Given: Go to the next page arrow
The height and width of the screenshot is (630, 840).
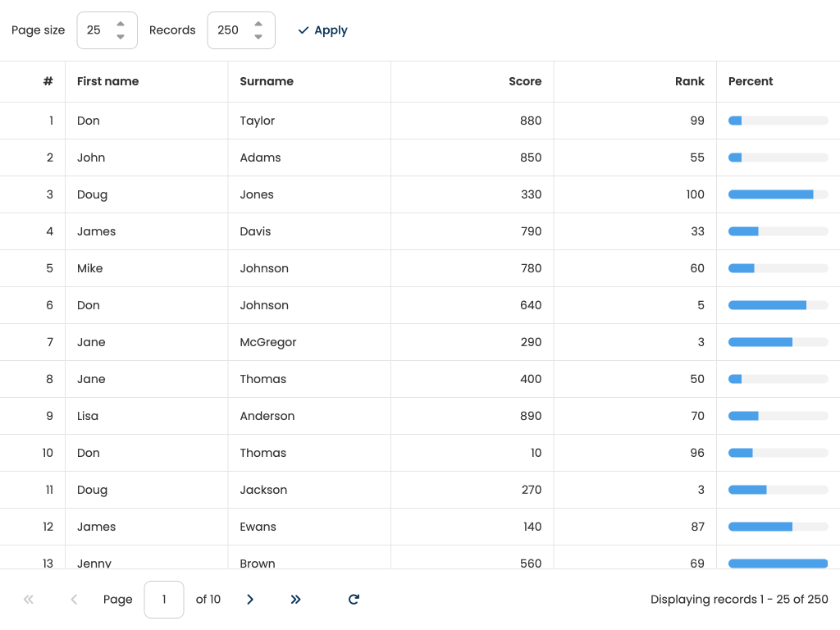Looking at the screenshot, I should point(250,600).
